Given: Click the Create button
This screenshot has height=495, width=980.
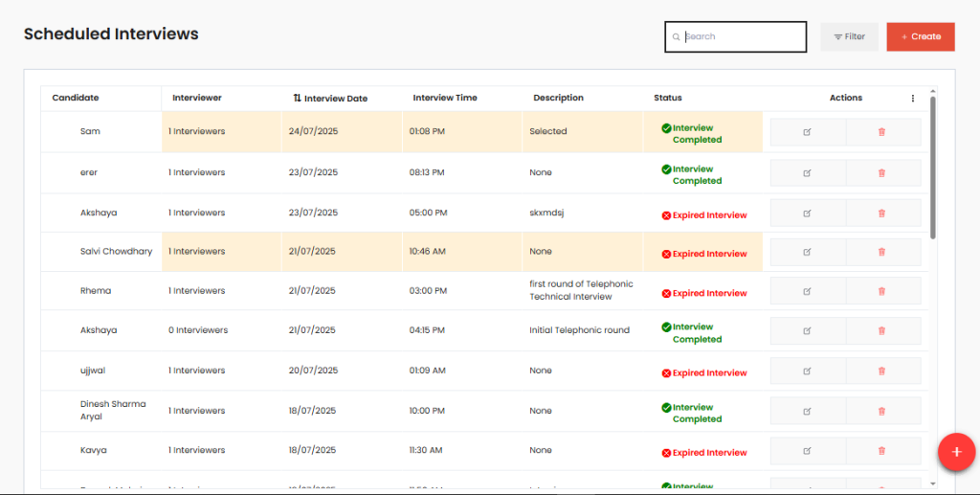Looking at the screenshot, I should [920, 36].
